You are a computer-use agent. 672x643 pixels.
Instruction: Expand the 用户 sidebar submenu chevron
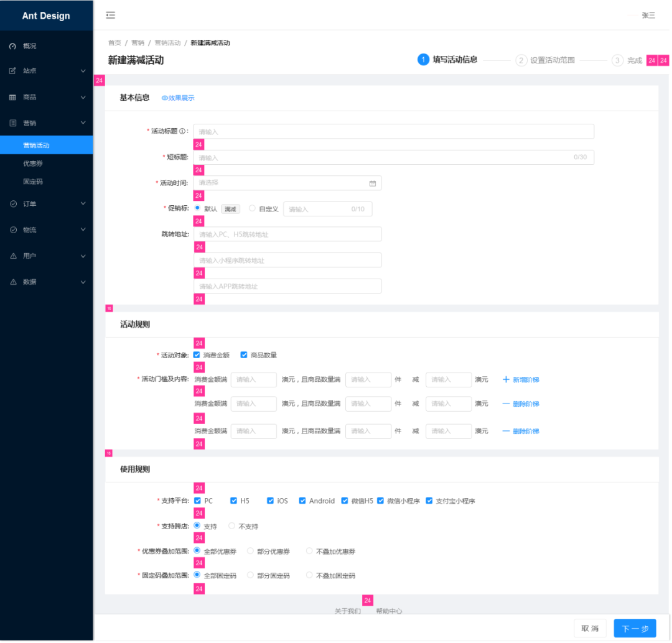83,256
